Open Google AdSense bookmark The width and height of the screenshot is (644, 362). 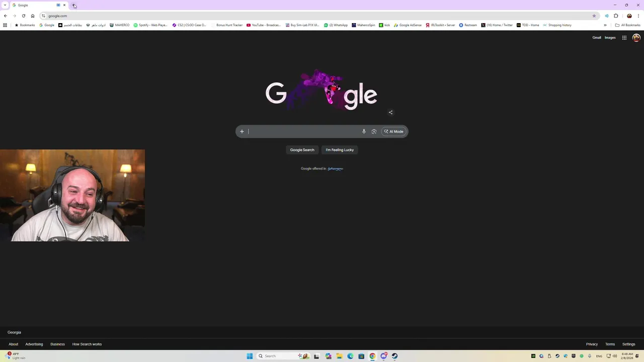408,25
